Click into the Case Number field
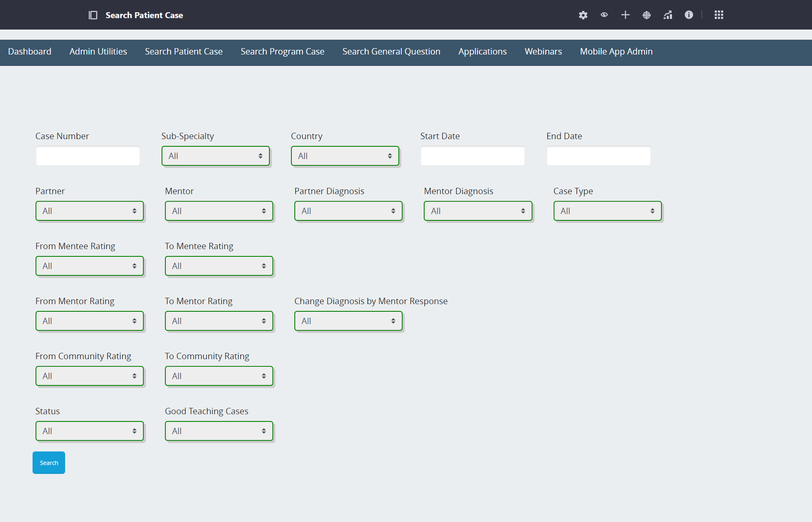 point(88,156)
